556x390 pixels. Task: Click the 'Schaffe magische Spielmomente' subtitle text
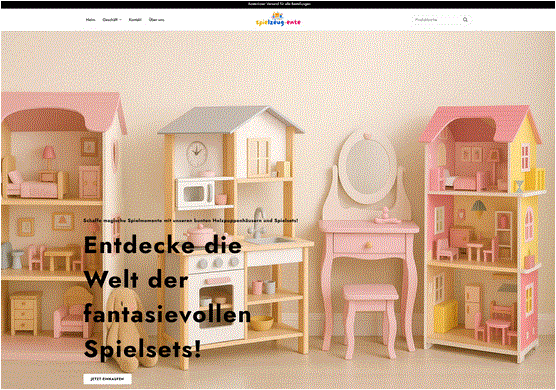click(x=191, y=221)
